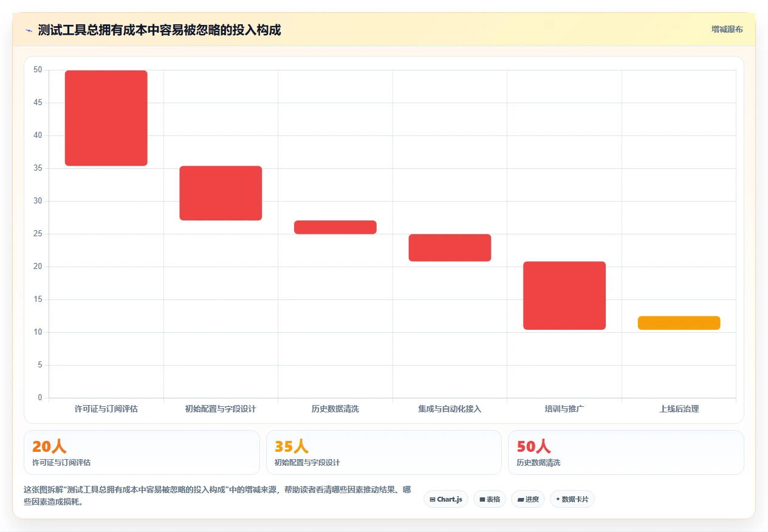Click the 历史数据清洗 caption in the 50人 card
768x532 pixels.
538,462
